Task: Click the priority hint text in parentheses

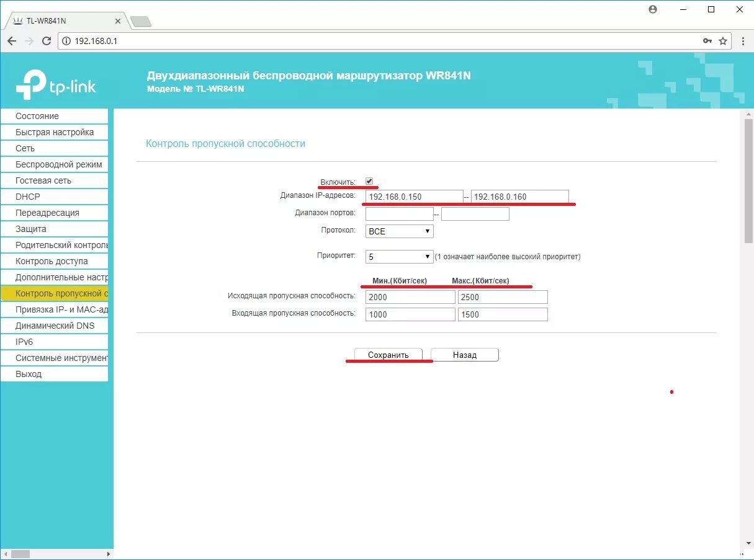Action: pyautogui.click(x=508, y=257)
